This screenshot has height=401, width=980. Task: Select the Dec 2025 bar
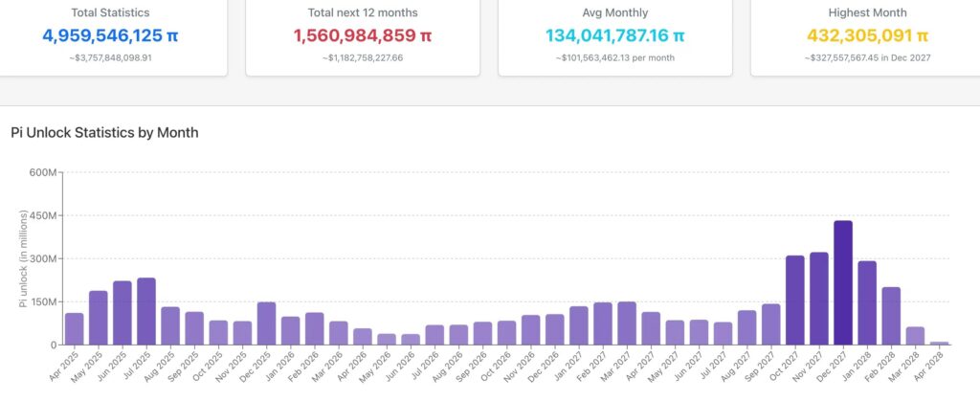coord(267,323)
